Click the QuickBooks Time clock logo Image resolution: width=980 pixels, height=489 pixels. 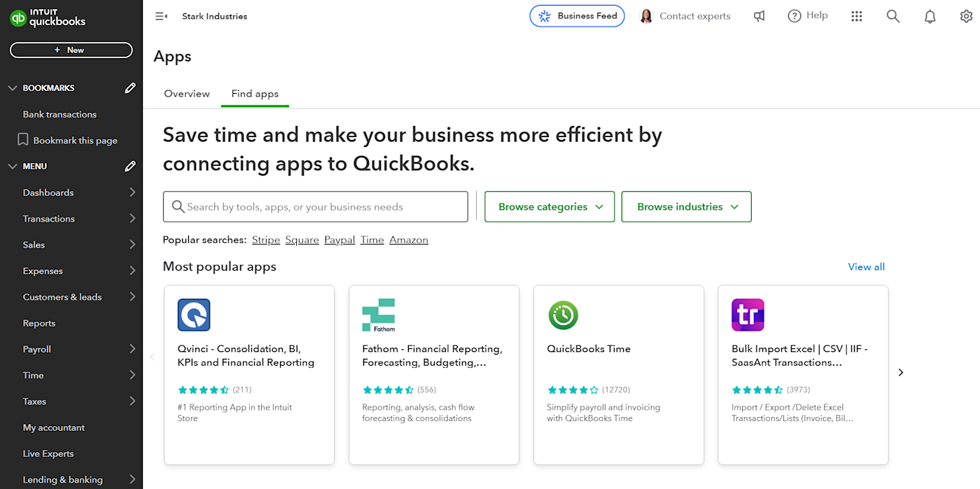pos(563,316)
